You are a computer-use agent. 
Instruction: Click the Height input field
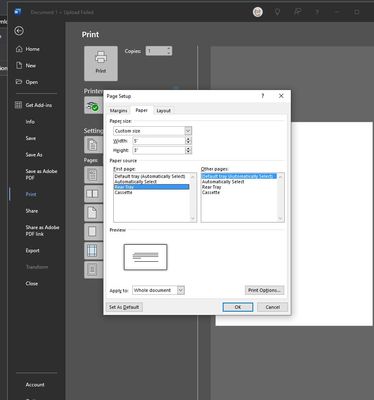tap(159, 150)
